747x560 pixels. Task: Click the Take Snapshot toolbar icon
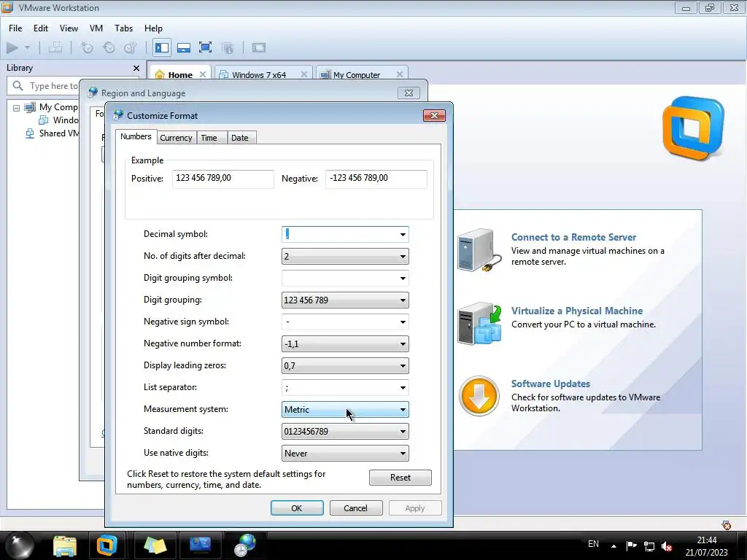[87, 47]
